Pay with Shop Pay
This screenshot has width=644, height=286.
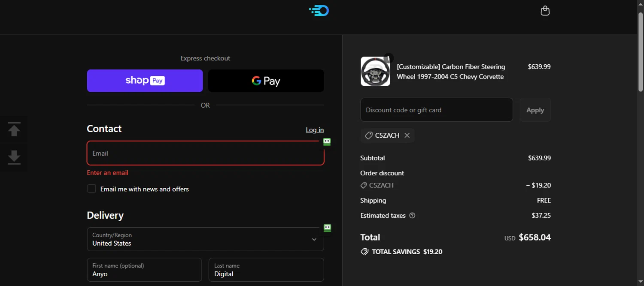click(145, 81)
